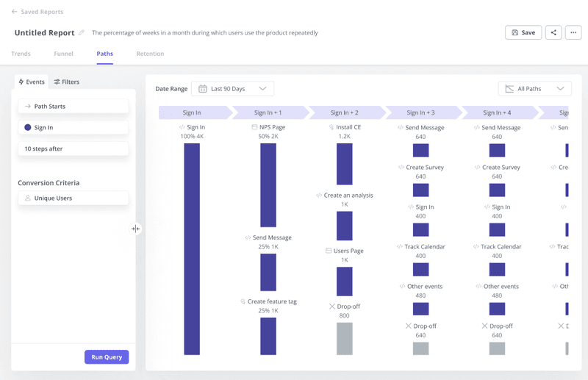Open the three-dot more options menu

coord(574,32)
